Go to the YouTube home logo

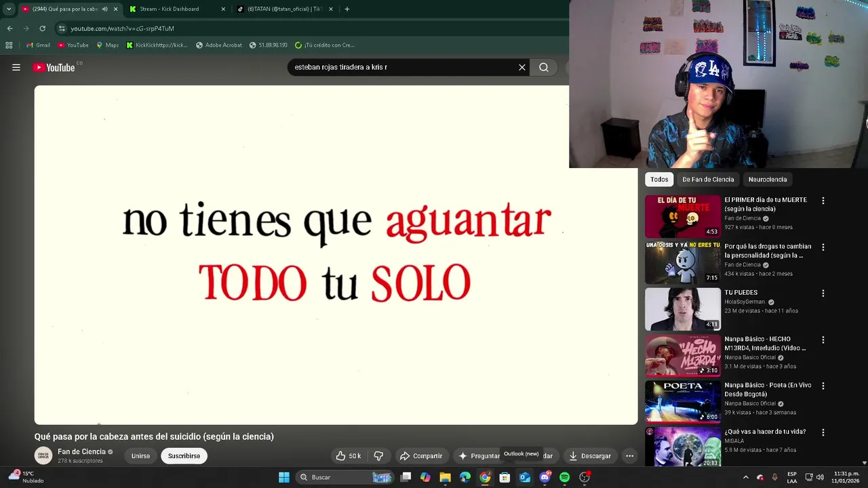[54, 67]
